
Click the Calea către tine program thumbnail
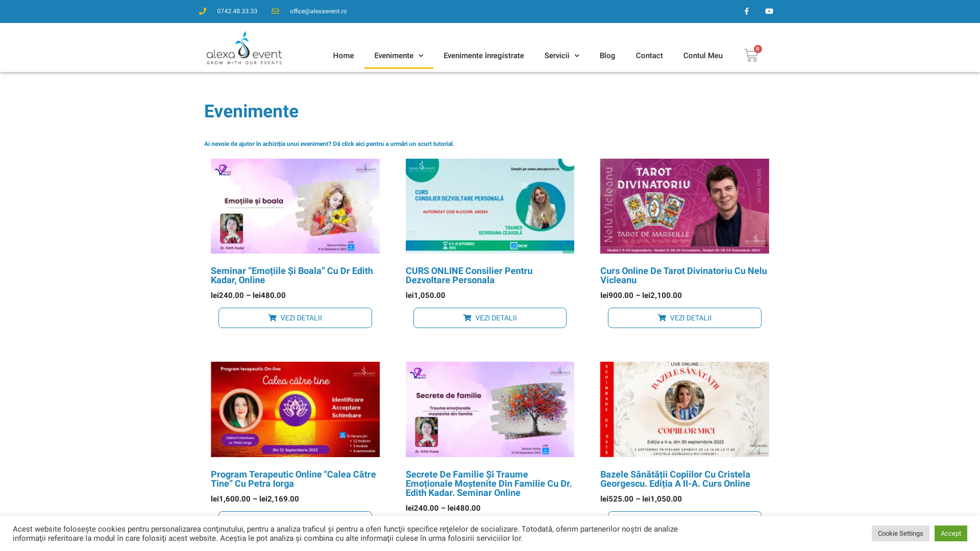[295, 409]
